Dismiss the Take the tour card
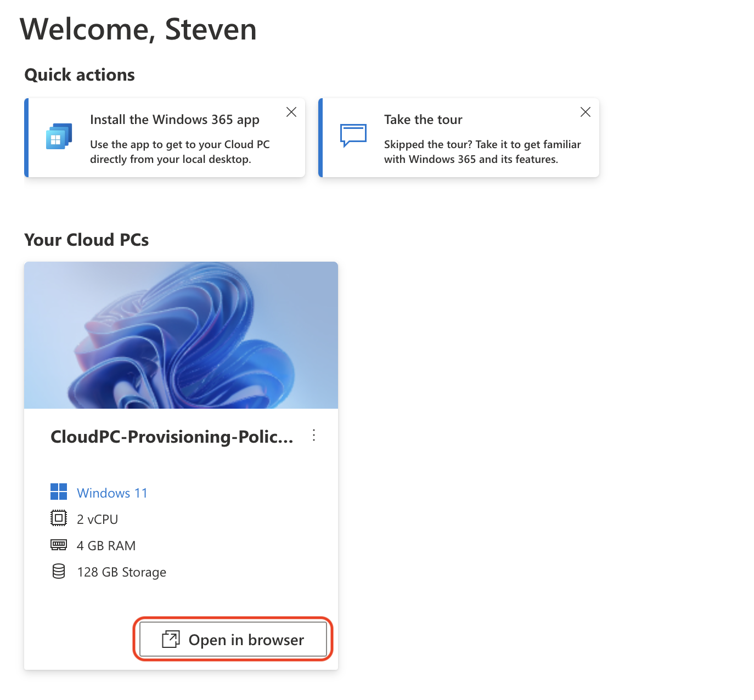The width and height of the screenshot is (754, 700). (x=586, y=112)
